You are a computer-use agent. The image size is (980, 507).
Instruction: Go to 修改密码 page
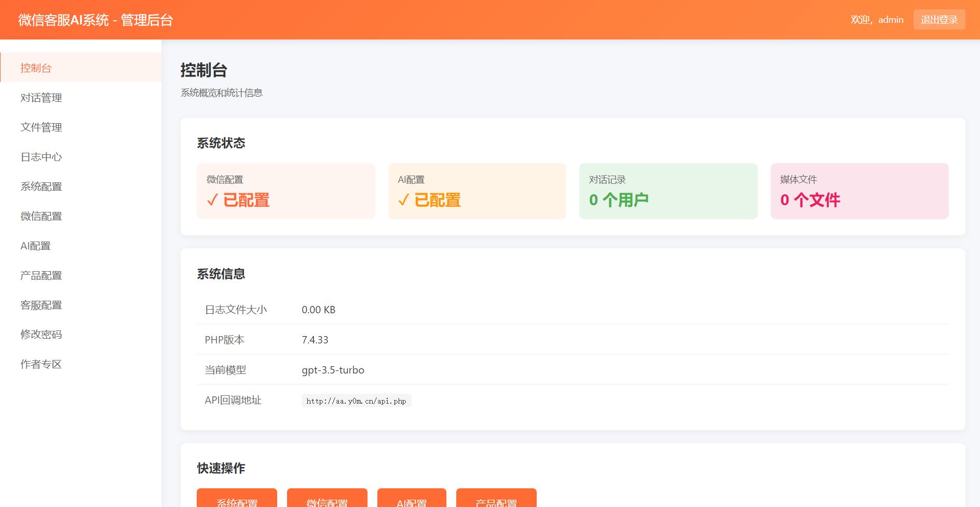[41, 335]
